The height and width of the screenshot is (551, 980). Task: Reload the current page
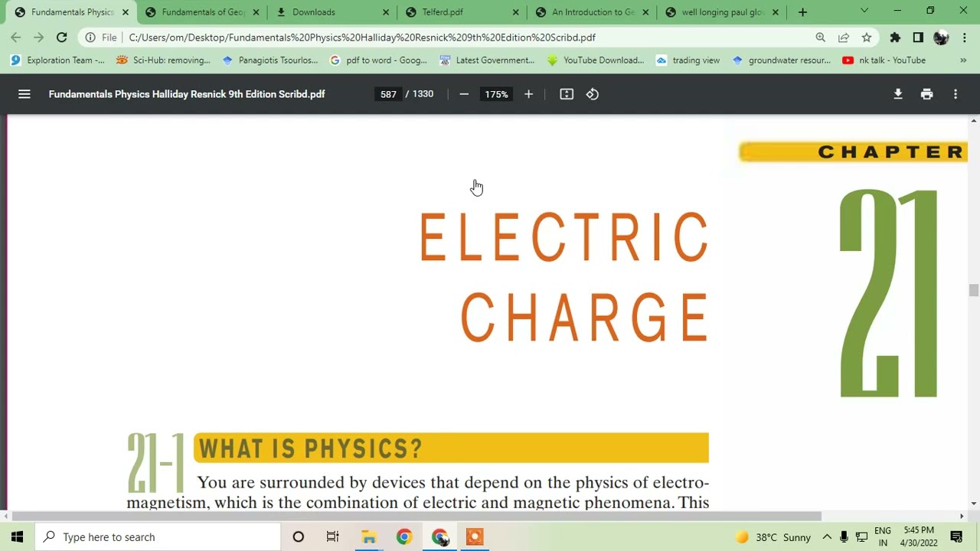click(62, 37)
